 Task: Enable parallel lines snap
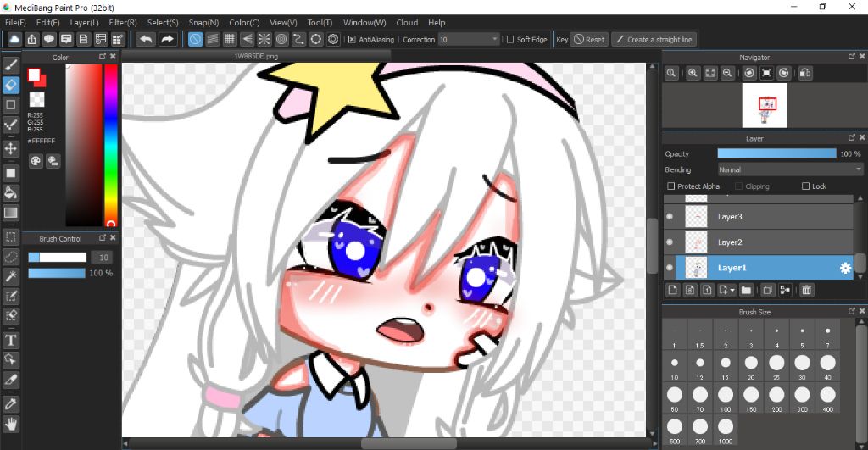click(x=213, y=39)
